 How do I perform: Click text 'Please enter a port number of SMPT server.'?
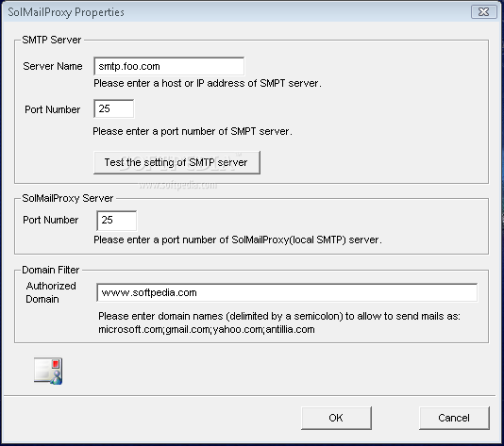click(193, 132)
